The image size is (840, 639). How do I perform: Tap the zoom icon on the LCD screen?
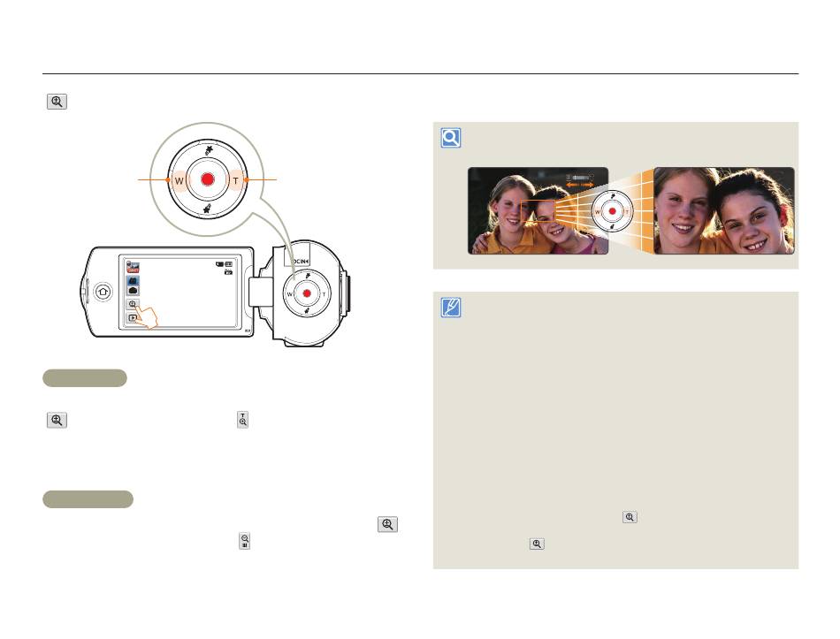coord(133,304)
